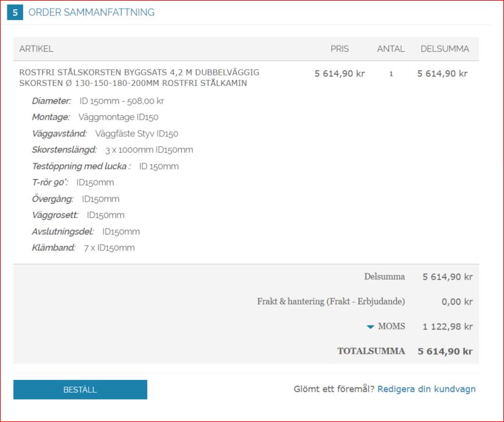Click the Frakt & hantering shipping row

365,301
